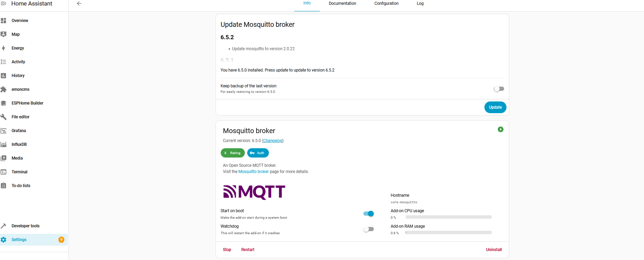Disable the Start on boot toggle
The width and height of the screenshot is (644, 260).
point(368,214)
